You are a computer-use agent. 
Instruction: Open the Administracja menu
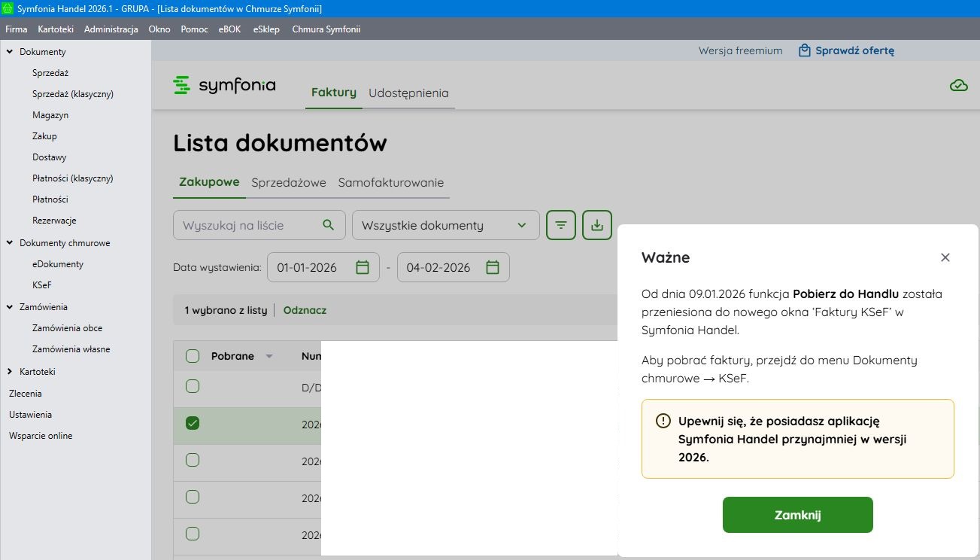[111, 29]
